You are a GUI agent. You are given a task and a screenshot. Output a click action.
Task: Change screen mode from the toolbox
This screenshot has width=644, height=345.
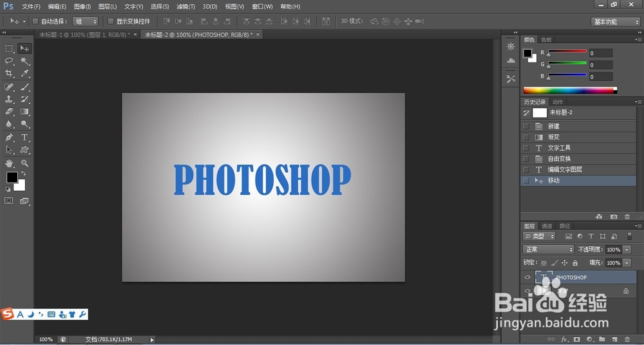(x=24, y=201)
